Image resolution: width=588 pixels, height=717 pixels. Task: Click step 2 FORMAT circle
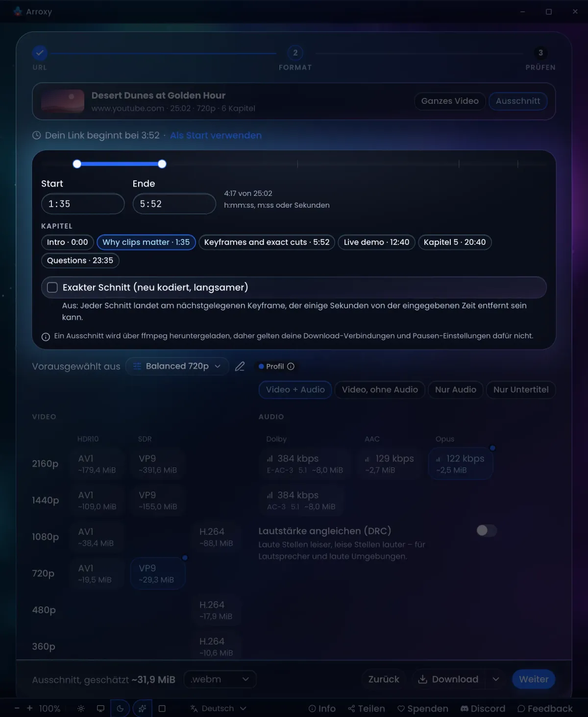coord(295,52)
